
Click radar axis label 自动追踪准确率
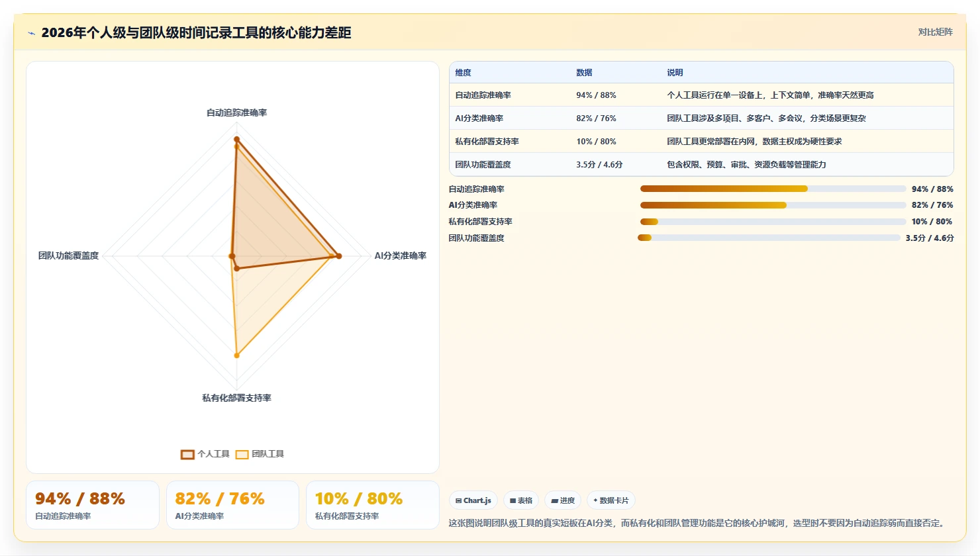pyautogui.click(x=236, y=113)
